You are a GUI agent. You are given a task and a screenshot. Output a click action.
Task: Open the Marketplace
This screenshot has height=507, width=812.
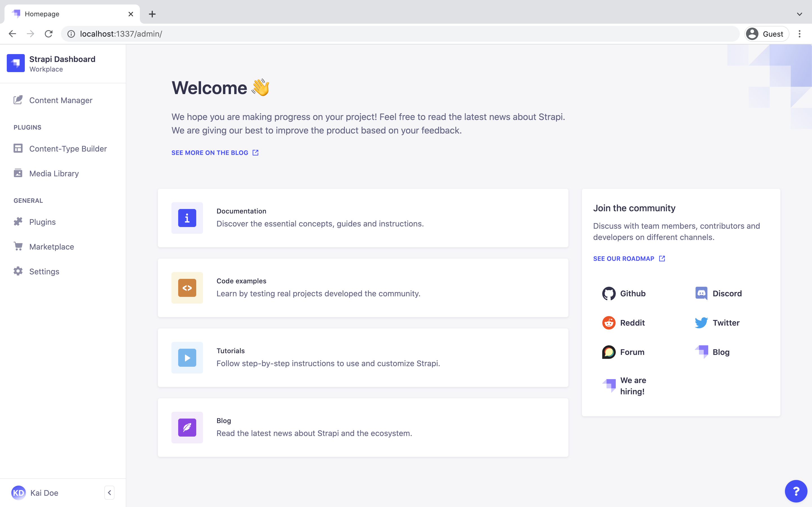(x=52, y=246)
